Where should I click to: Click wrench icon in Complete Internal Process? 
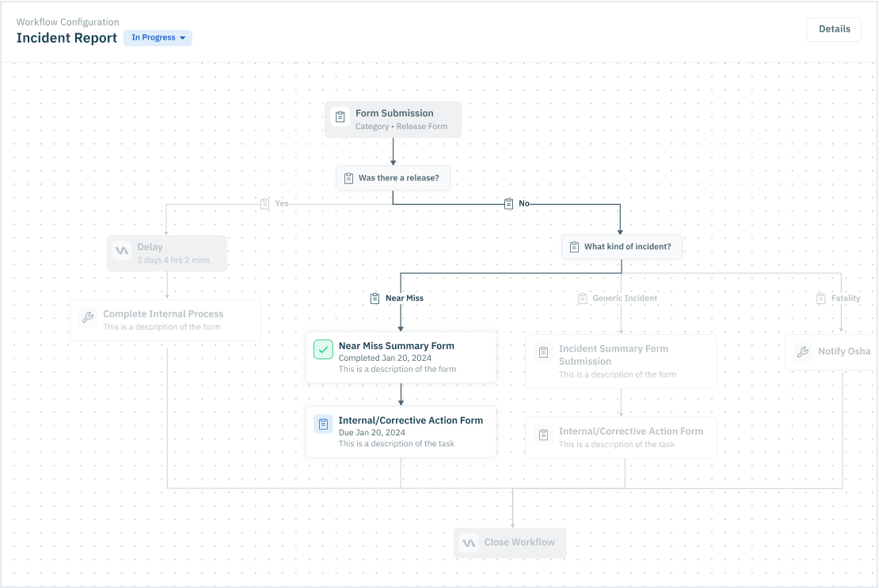tap(87, 317)
